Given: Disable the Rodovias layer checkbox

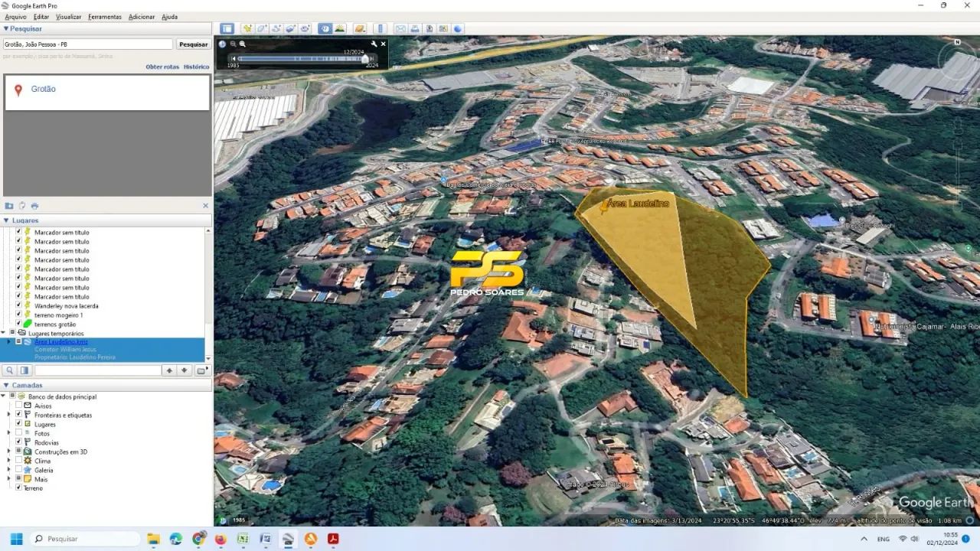Looking at the screenshot, I should click(18, 442).
